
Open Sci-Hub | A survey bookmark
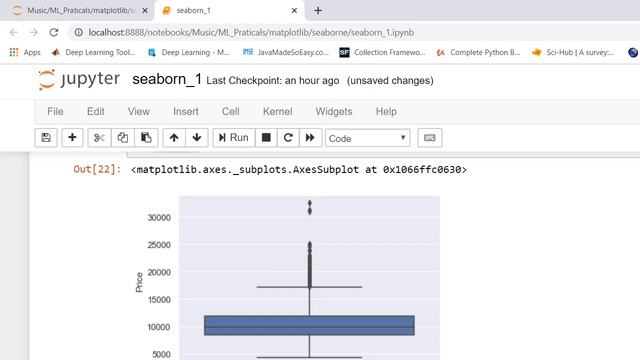(x=573, y=52)
